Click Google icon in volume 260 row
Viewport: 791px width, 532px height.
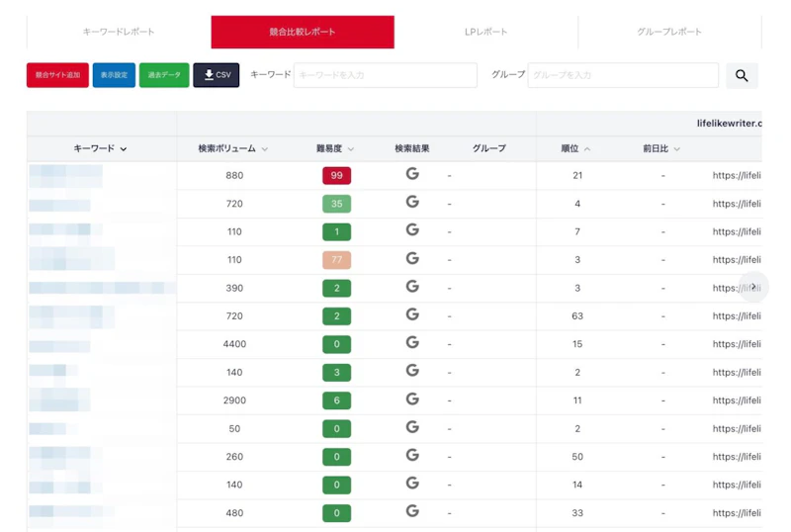tap(412, 455)
